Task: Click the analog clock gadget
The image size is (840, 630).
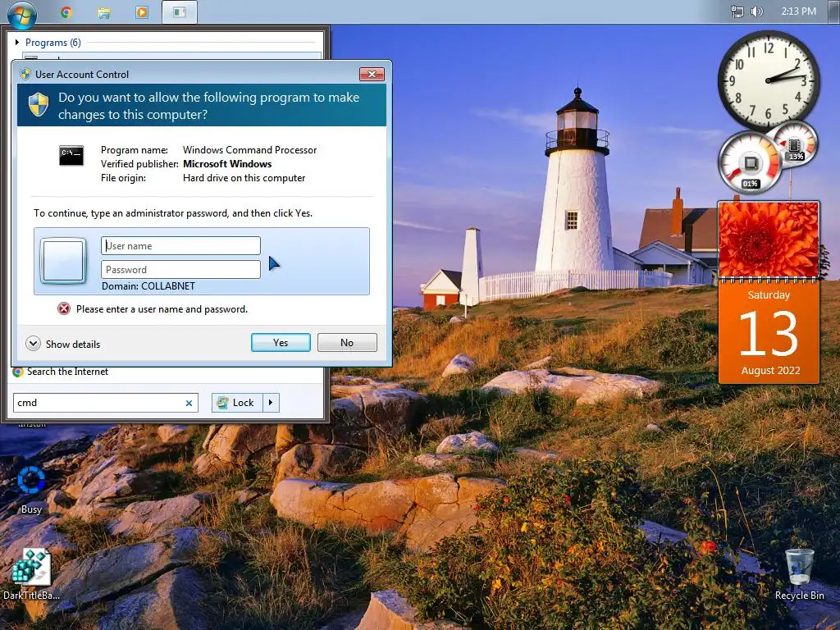Action: coord(768,80)
